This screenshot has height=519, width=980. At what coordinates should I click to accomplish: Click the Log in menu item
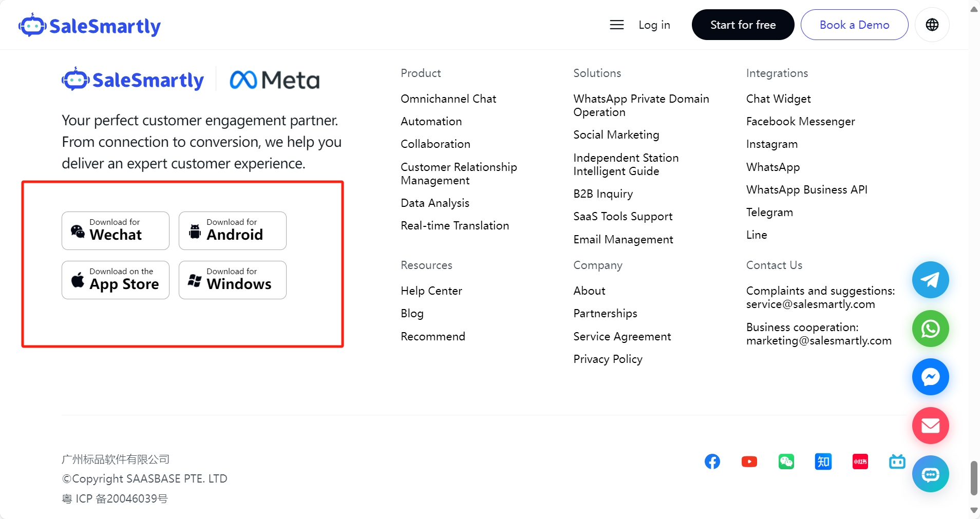point(654,25)
